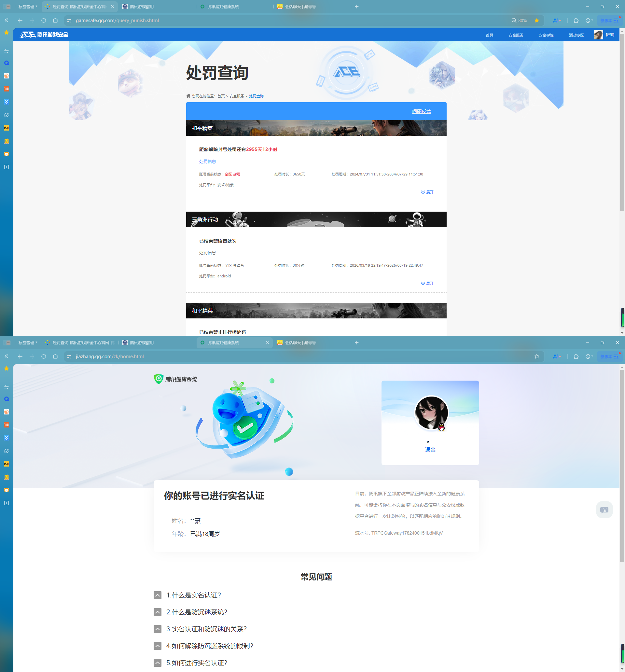This screenshot has width=625, height=672.
Task: Open blue Q icon in top window sidebar
Action: coord(7,63)
